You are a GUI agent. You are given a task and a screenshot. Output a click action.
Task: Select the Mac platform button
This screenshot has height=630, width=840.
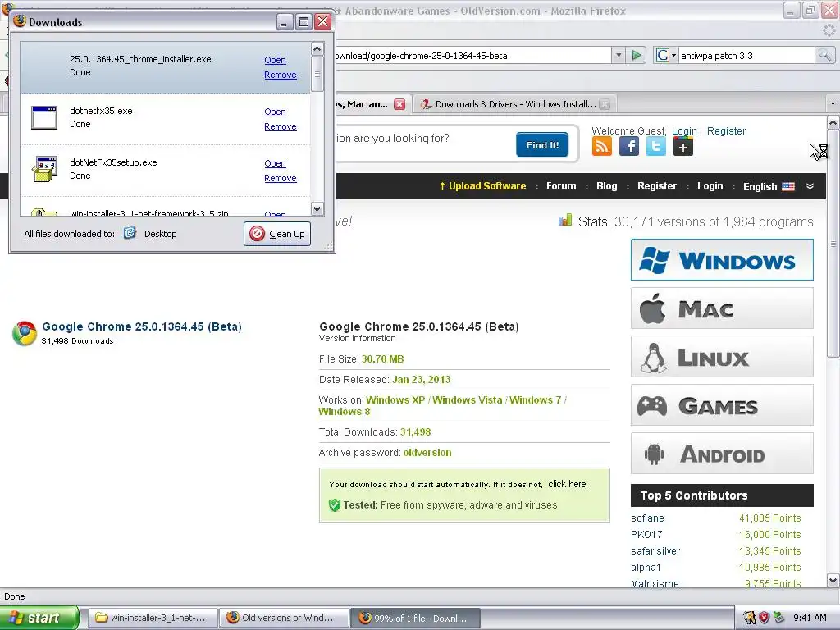click(x=722, y=308)
